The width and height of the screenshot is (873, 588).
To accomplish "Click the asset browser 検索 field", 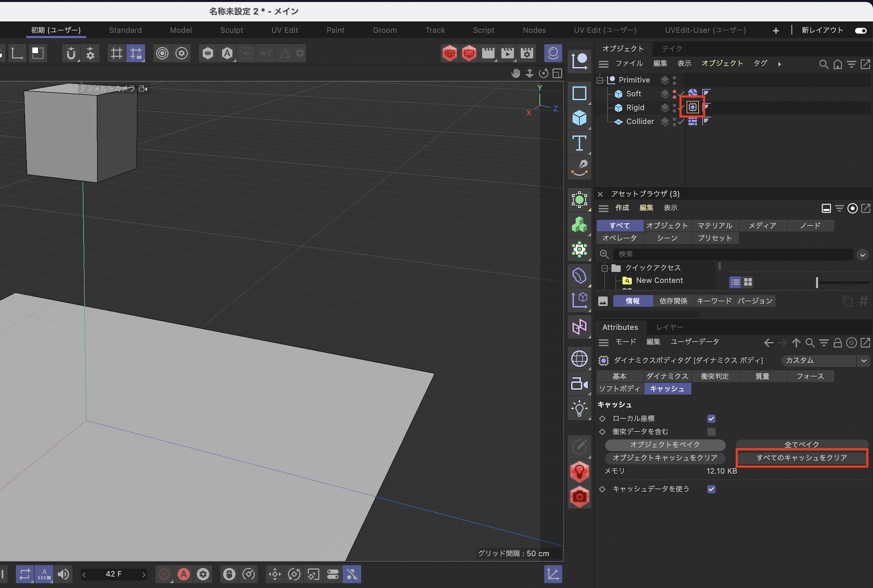I will click(733, 254).
